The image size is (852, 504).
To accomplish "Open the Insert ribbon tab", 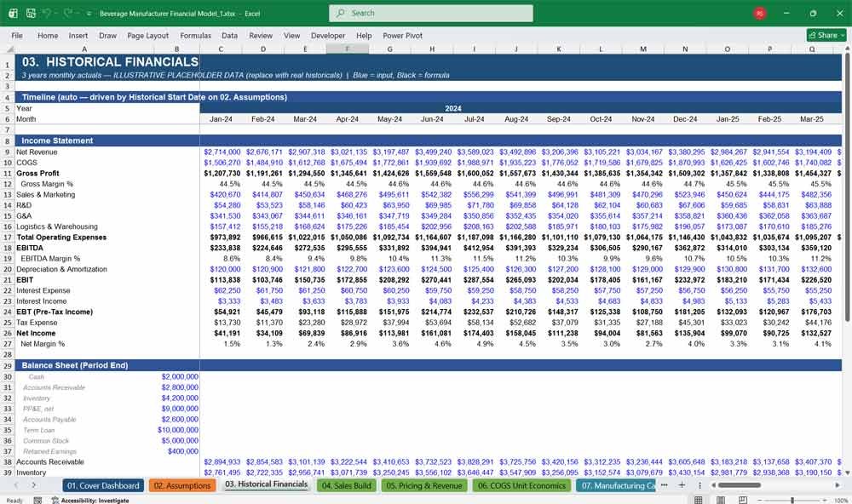I will 78,35.
